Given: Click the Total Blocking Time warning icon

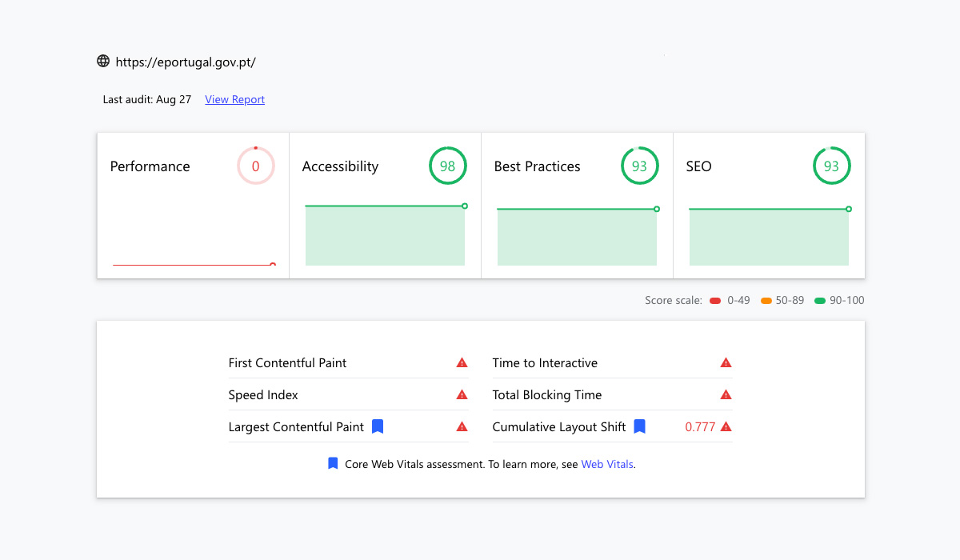Looking at the screenshot, I should (x=726, y=395).
